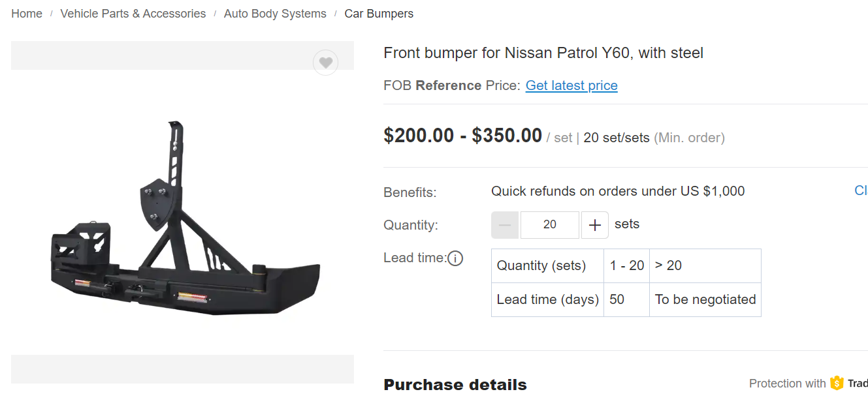Add product to favorites with heart icon

(x=325, y=63)
